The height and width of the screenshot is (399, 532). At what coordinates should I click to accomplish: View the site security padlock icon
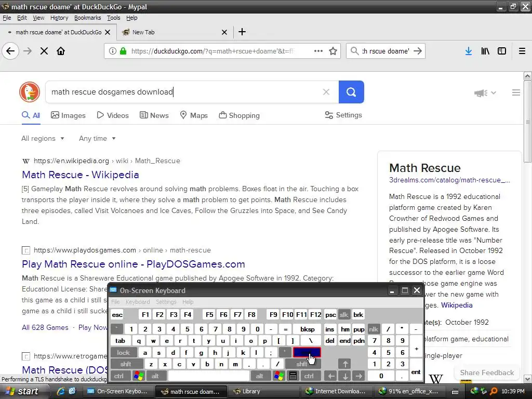[x=123, y=51]
